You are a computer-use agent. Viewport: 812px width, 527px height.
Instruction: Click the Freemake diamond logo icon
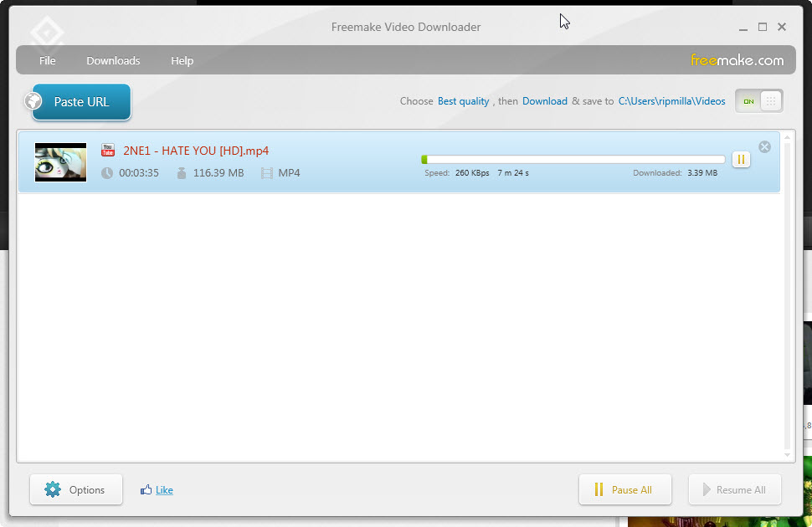47,32
